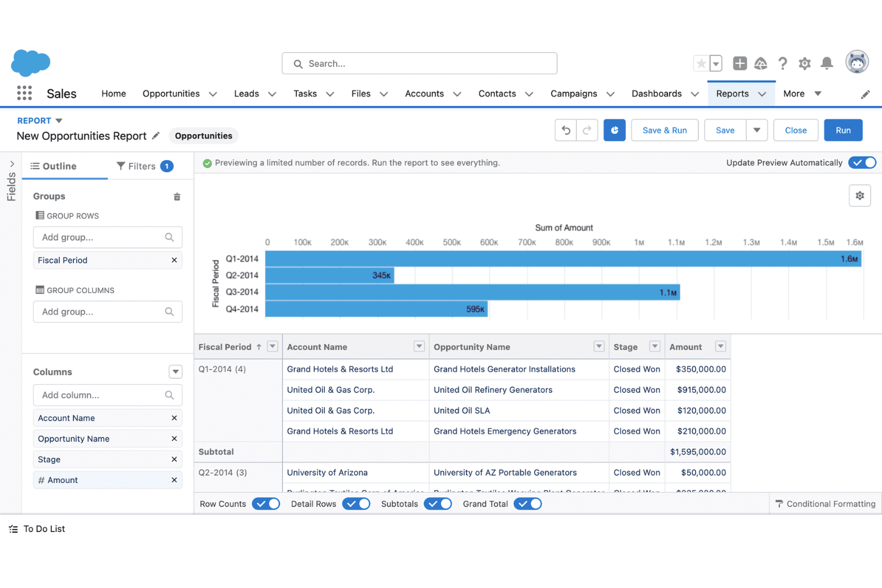View notifications bell icon
Viewport: 882px width, 588px height.
point(827,63)
